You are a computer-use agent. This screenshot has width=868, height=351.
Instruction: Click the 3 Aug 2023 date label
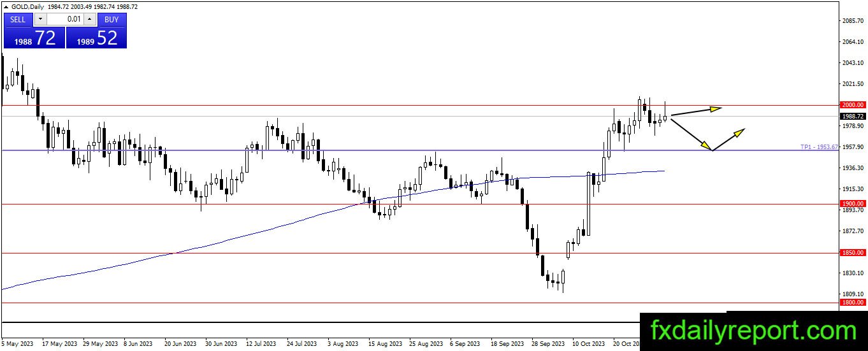342,344
